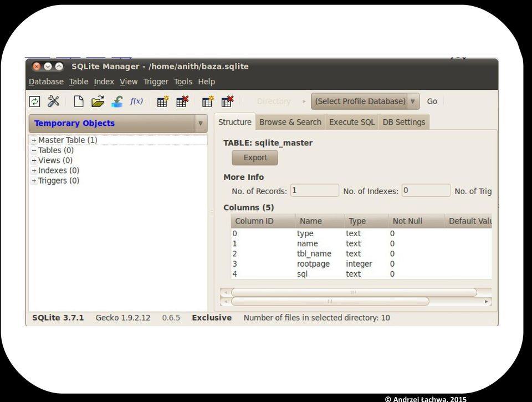Image resolution: width=532 pixels, height=402 pixels.
Task: Click 'SQLite 3.7.1' in status bar
Action: (58, 318)
